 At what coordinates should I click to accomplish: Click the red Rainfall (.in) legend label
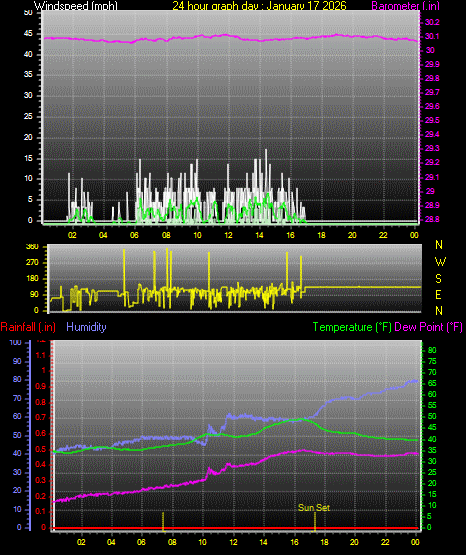pyautogui.click(x=28, y=327)
